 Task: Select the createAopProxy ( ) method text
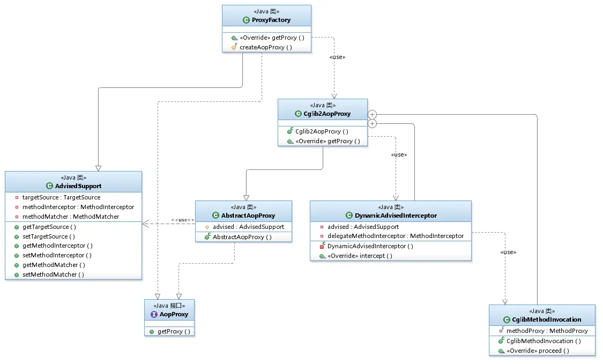click(x=266, y=47)
